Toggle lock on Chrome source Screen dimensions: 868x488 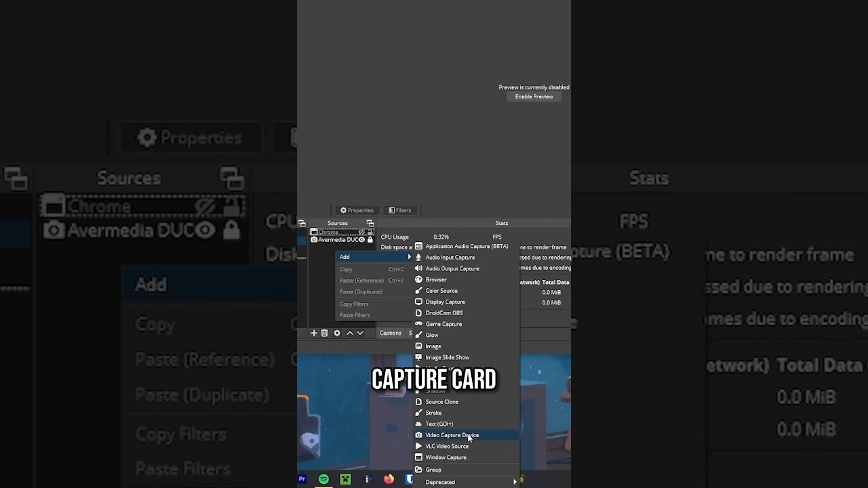[370, 232]
